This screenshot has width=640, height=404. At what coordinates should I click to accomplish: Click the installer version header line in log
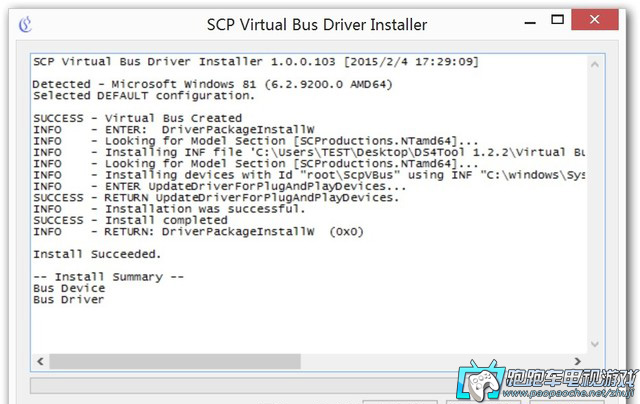pos(256,62)
